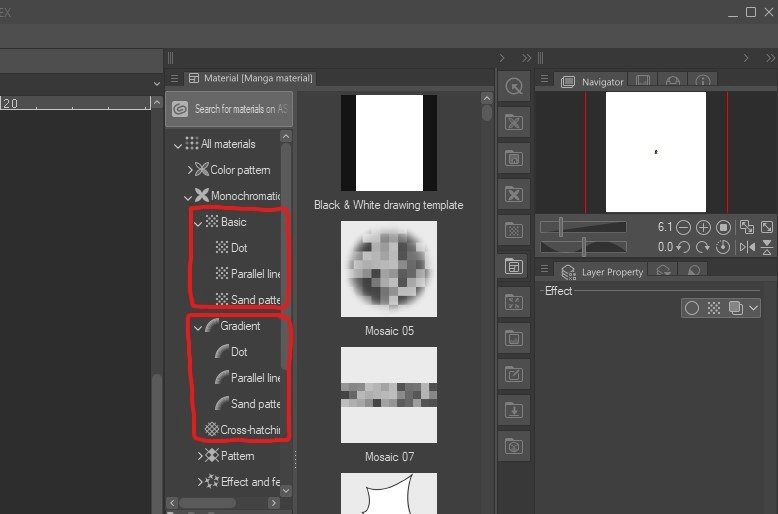Adjust the Navigator zoom slider
The image size is (778, 514).
tap(583, 227)
